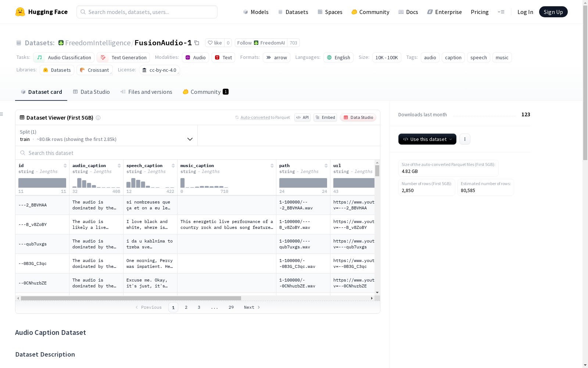This screenshot has height=368, width=588.
Task: Jump to page 29 of dataset rows
Action: coord(231,307)
